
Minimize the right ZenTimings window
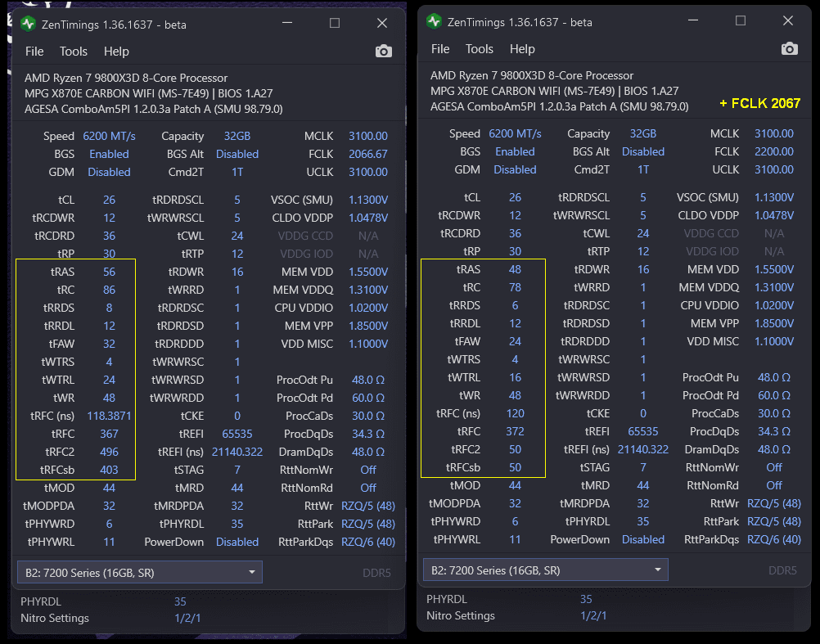click(693, 21)
